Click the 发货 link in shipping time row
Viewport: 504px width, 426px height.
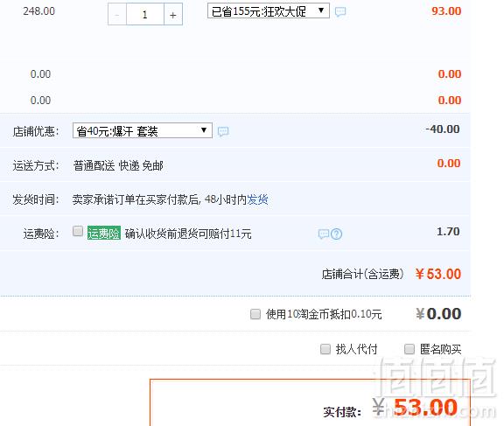tap(257, 199)
